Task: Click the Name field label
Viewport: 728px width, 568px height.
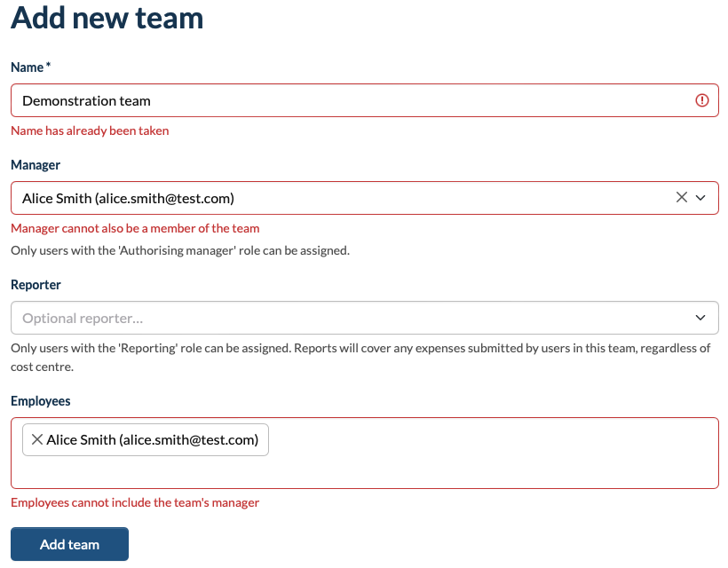Action: [x=30, y=67]
